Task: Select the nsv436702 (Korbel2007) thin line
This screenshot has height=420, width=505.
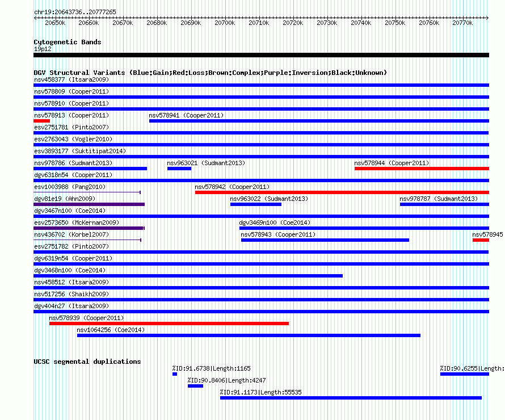Action: point(87,240)
